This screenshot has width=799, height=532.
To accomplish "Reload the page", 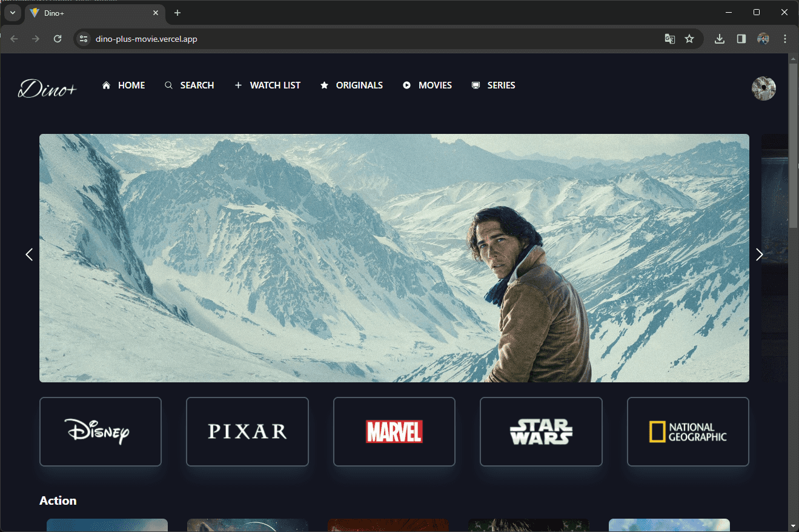I will (x=58, y=39).
